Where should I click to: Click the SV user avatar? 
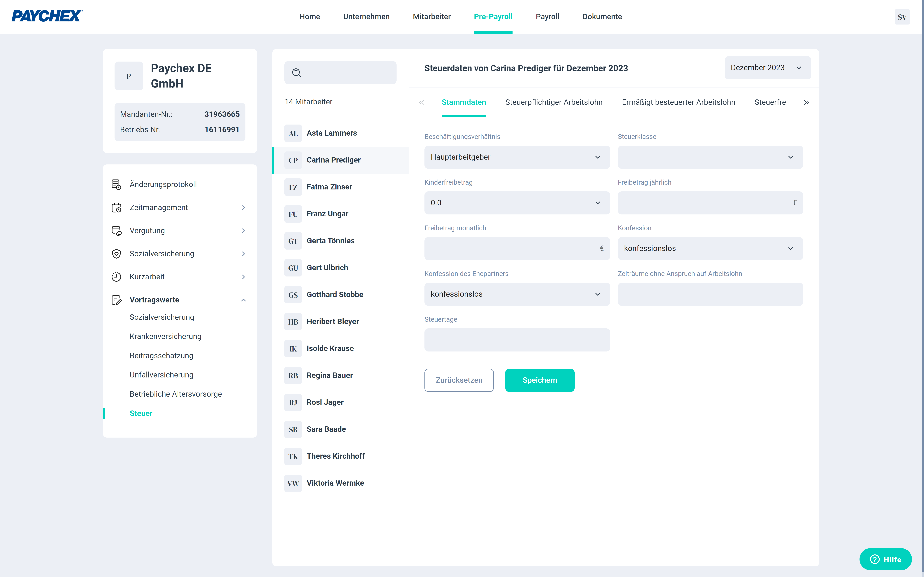click(x=902, y=17)
